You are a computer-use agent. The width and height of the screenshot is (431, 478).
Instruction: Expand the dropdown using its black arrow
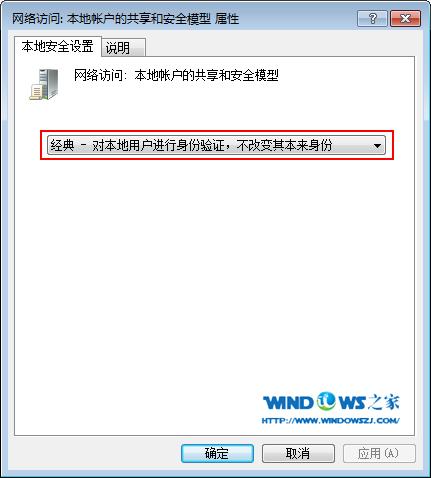click(x=377, y=146)
